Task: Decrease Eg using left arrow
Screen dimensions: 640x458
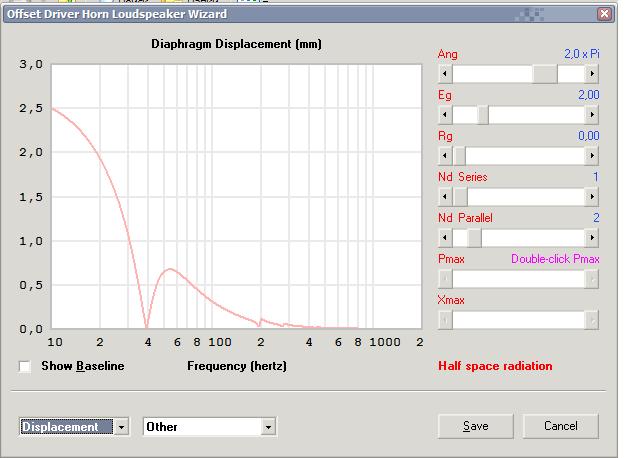Action: [445, 115]
